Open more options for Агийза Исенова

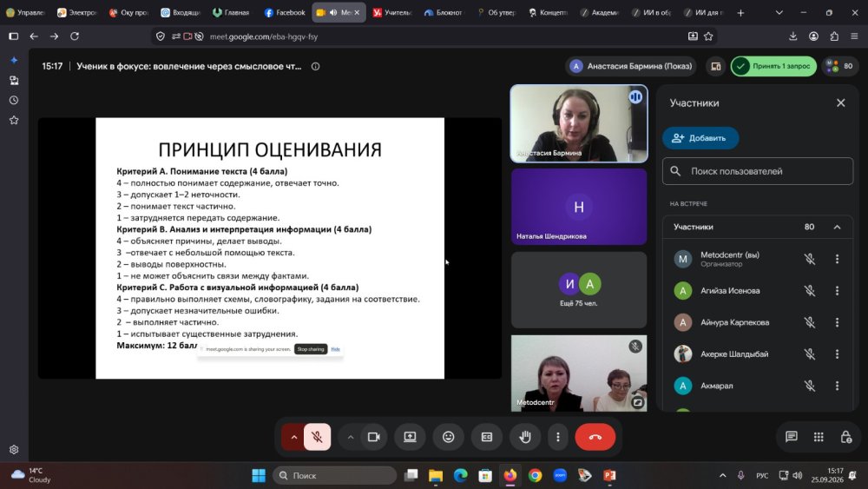[x=837, y=291]
